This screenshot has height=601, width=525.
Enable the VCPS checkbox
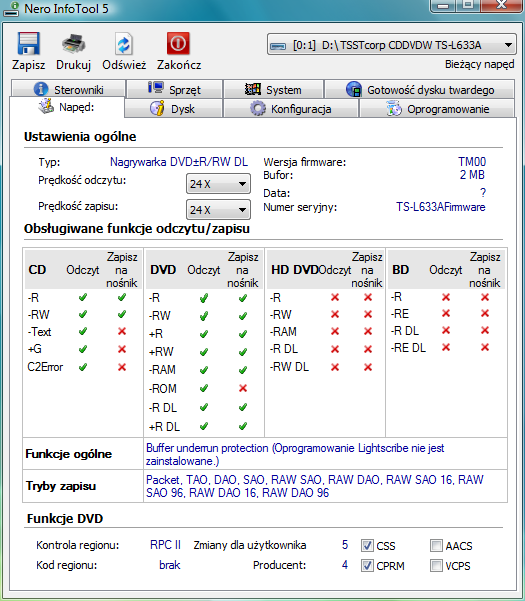tap(436, 565)
